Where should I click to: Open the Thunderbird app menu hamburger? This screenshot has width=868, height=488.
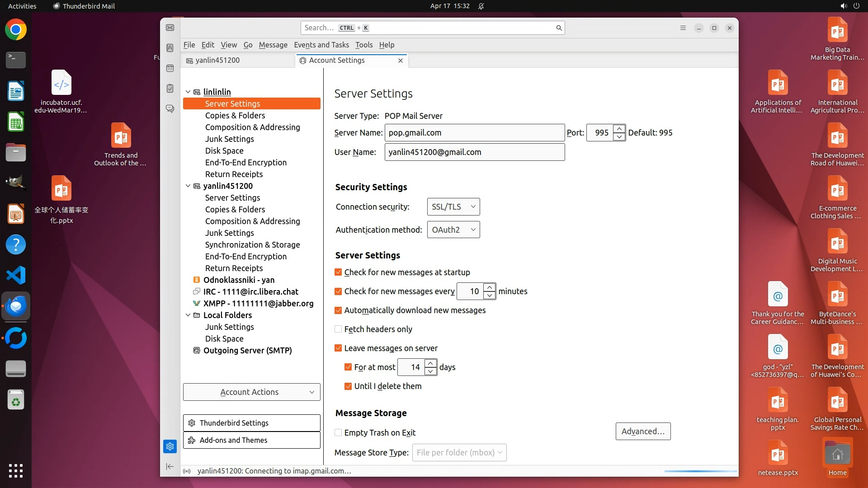pyautogui.click(x=683, y=28)
